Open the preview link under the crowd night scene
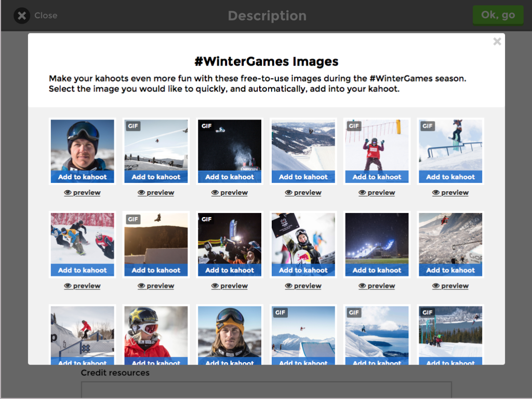Image resolution: width=532 pixels, height=399 pixels. tap(229, 286)
